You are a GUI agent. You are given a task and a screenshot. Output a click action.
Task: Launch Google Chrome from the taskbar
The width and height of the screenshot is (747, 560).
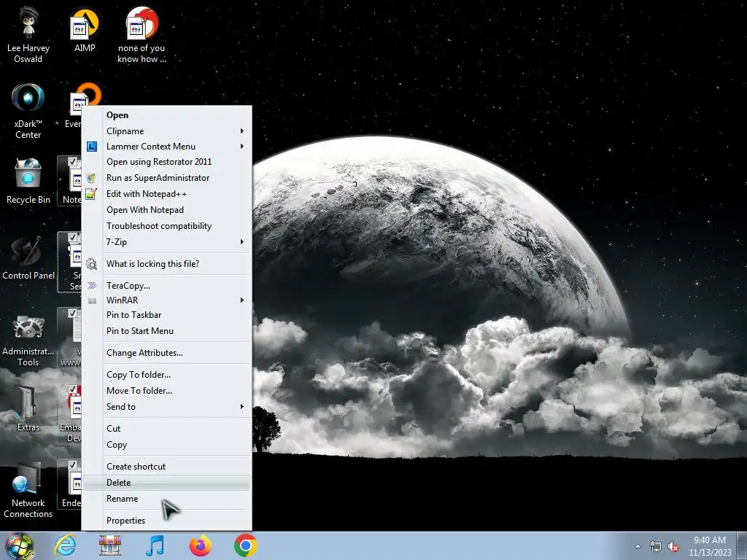click(245, 545)
